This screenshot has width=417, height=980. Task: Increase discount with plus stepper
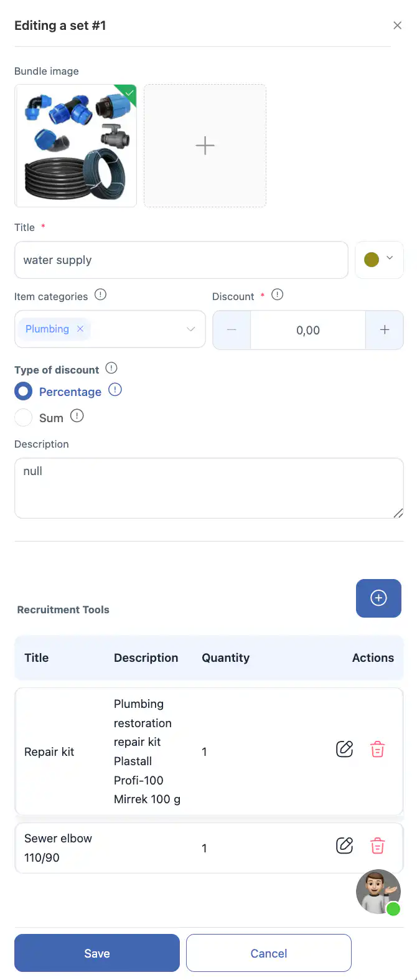click(x=385, y=330)
